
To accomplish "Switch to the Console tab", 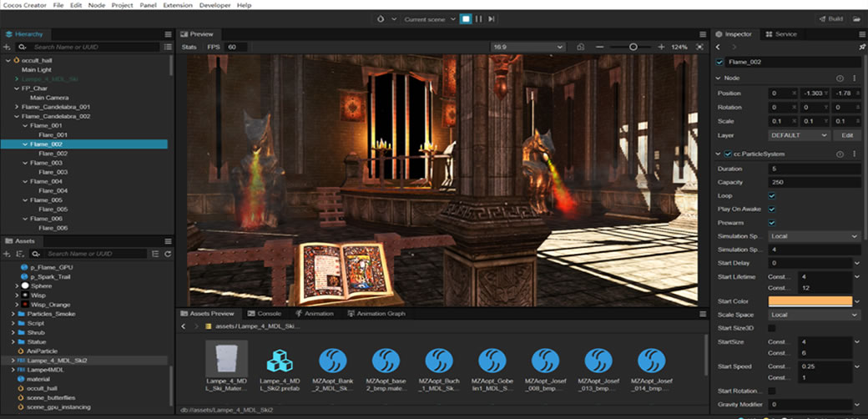I will 269,314.
